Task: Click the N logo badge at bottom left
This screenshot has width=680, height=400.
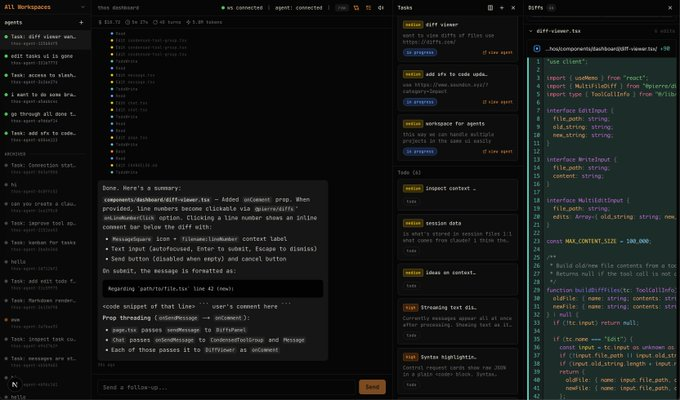Action: pos(15,384)
